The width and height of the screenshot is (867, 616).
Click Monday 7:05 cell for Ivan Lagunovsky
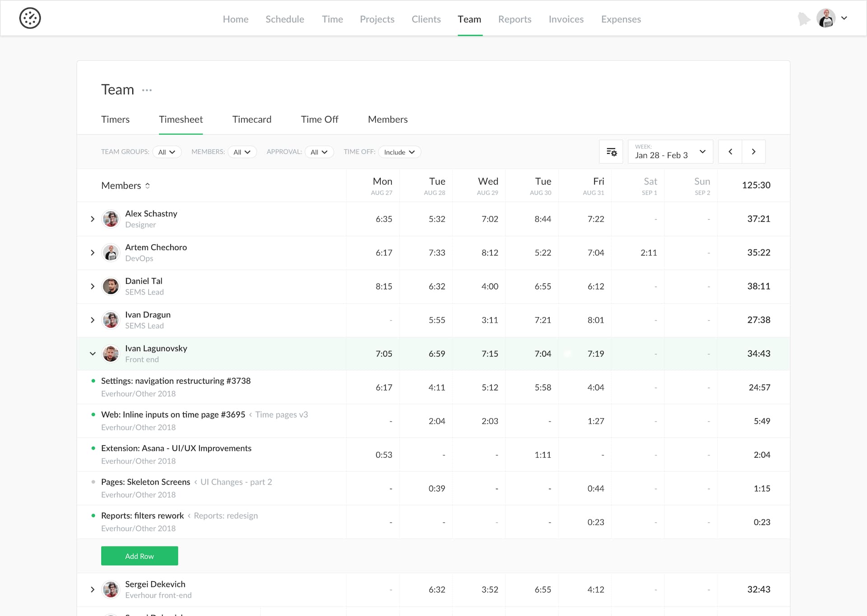click(x=383, y=354)
